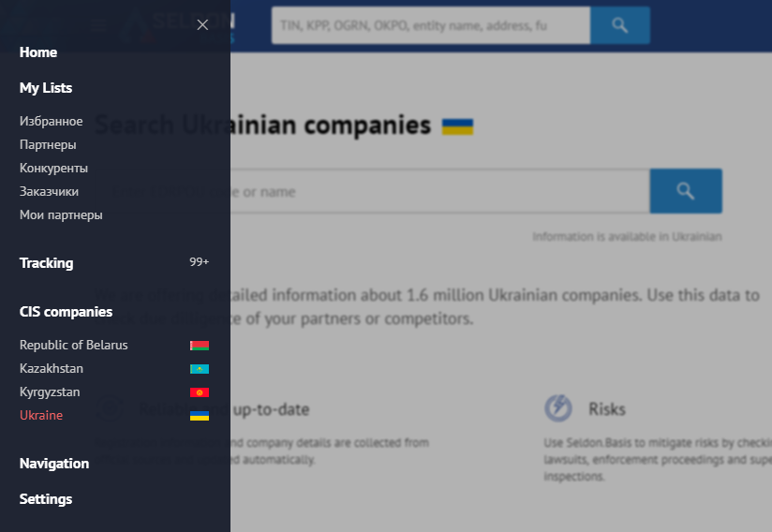Click the header search magnifier button
The width and height of the screenshot is (772, 532).
click(x=620, y=25)
